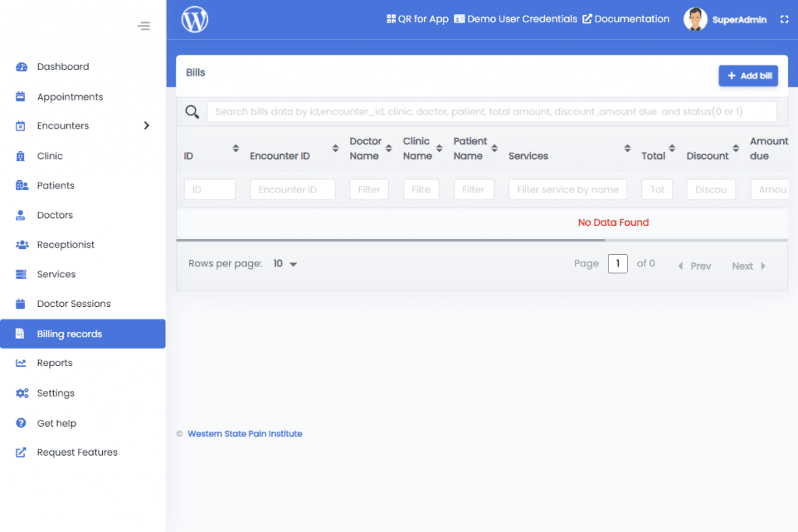The width and height of the screenshot is (798, 532).
Task: Open Documentation link
Action: click(626, 19)
